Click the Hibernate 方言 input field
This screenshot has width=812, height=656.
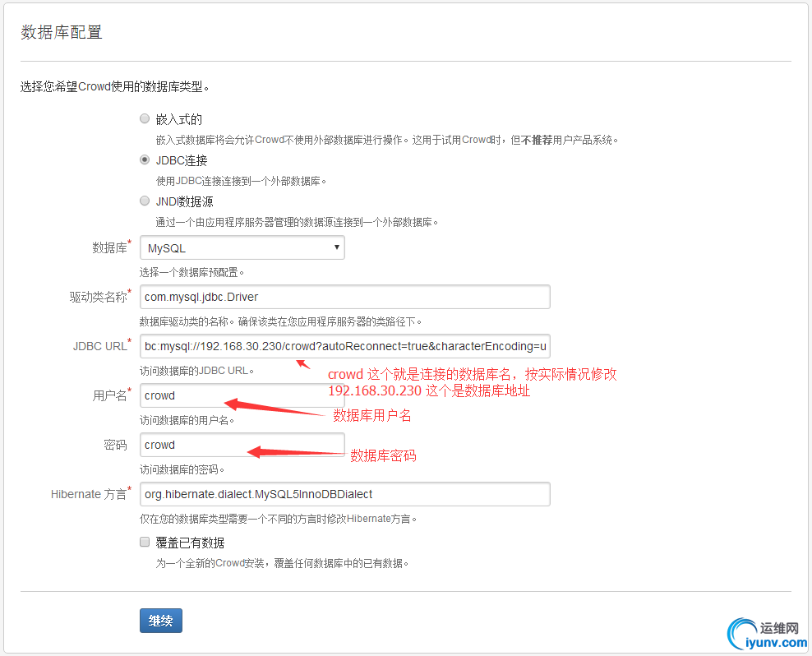tap(345, 494)
